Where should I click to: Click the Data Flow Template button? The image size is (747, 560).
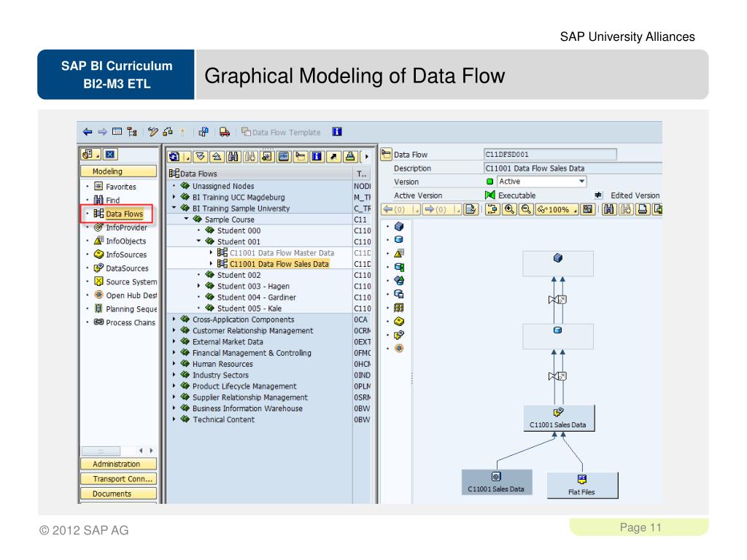281,132
